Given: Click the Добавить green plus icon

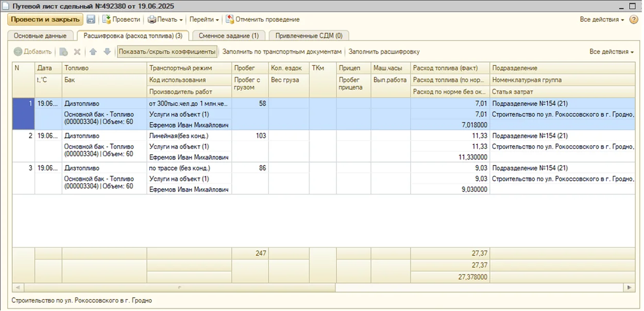Looking at the screenshot, I should tap(18, 52).
